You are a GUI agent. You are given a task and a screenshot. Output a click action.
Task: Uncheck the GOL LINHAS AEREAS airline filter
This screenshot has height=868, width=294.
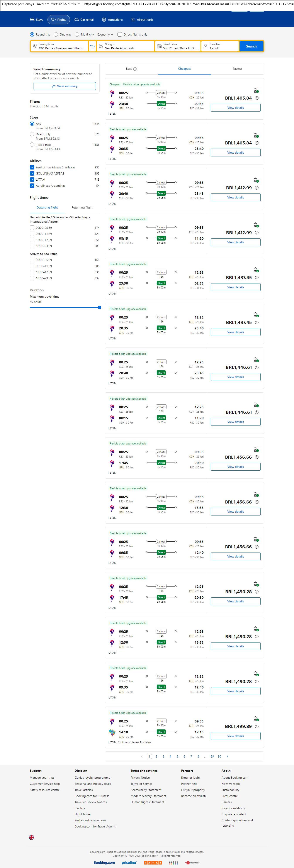click(32, 173)
